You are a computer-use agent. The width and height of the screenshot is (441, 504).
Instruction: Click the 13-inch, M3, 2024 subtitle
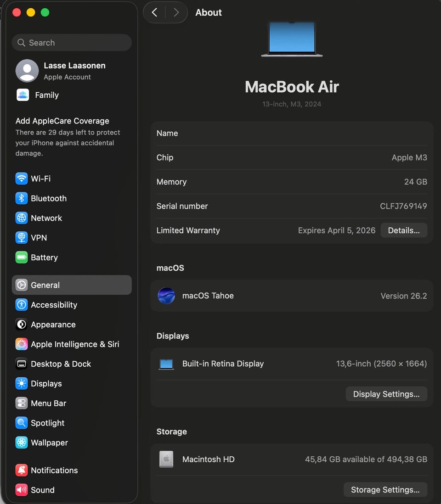pos(292,104)
